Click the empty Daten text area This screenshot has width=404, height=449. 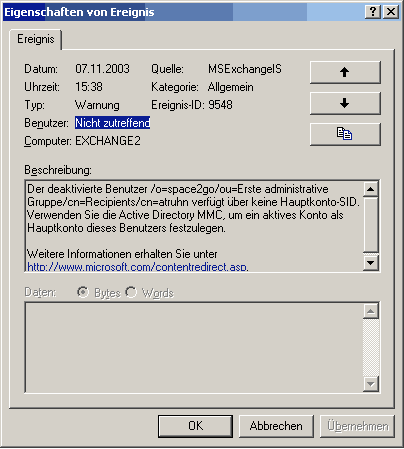[x=194, y=347]
